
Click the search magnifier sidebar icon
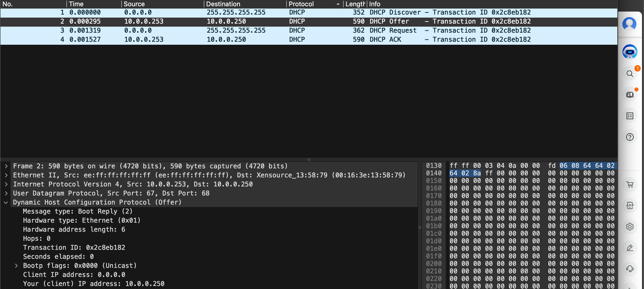(630, 74)
